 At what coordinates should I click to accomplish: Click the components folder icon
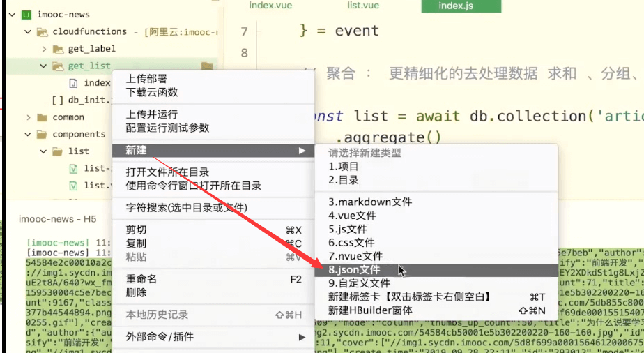click(42, 135)
